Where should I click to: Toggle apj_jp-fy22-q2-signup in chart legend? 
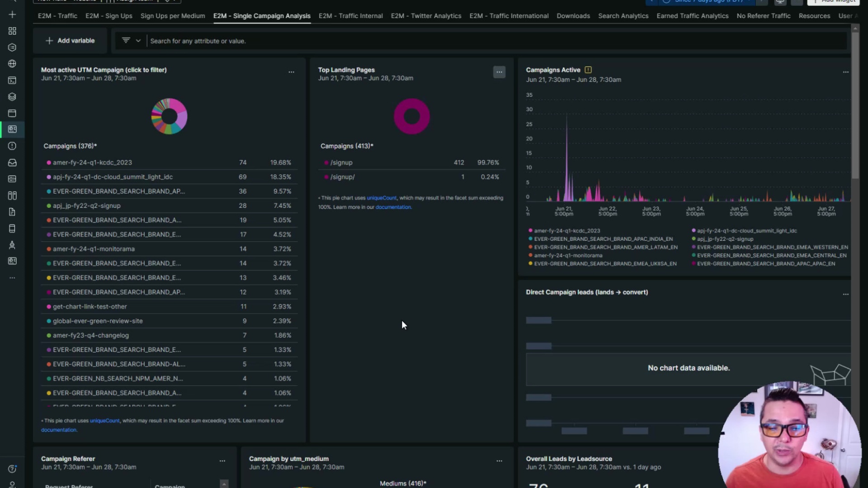click(x=722, y=239)
